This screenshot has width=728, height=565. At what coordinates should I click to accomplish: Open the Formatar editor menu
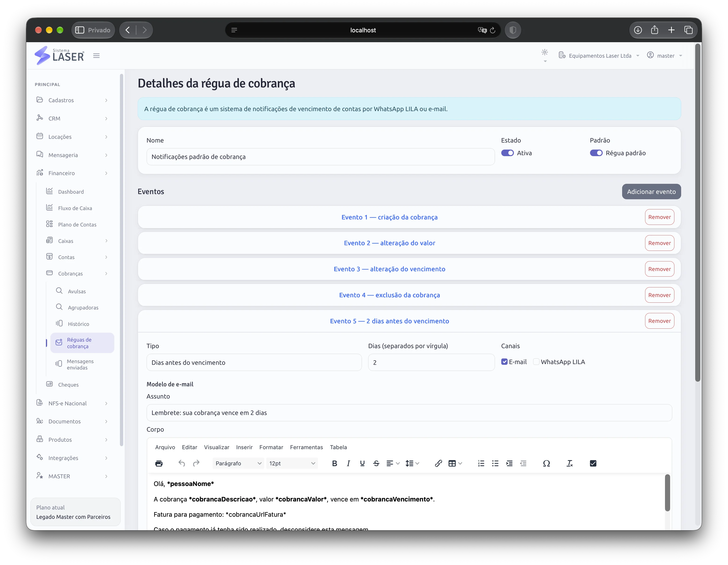271,447
